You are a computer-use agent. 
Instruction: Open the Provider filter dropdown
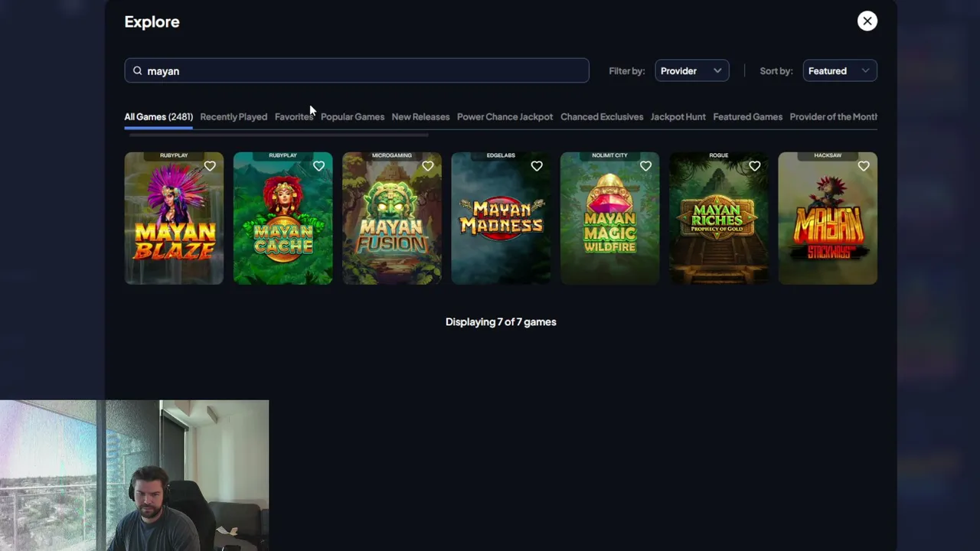(x=691, y=71)
